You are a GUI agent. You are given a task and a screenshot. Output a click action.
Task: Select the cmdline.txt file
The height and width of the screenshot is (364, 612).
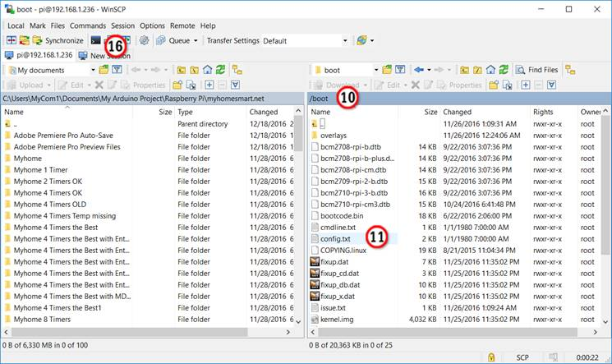coord(338,228)
